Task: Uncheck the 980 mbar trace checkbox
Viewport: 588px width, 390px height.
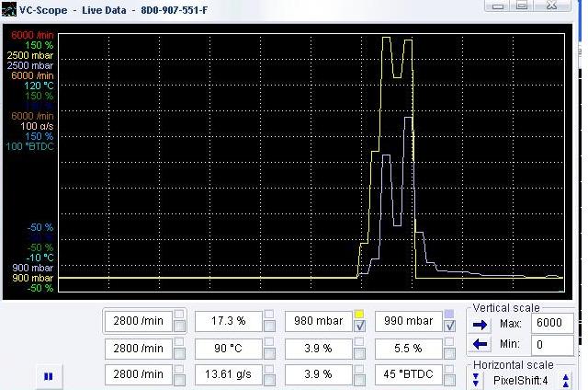Action: (360, 327)
